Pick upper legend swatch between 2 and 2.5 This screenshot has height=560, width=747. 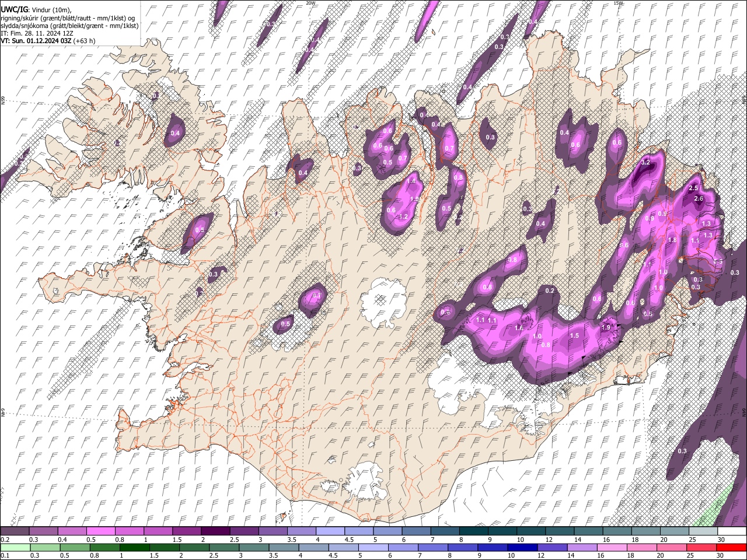pyautogui.click(x=215, y=531)
